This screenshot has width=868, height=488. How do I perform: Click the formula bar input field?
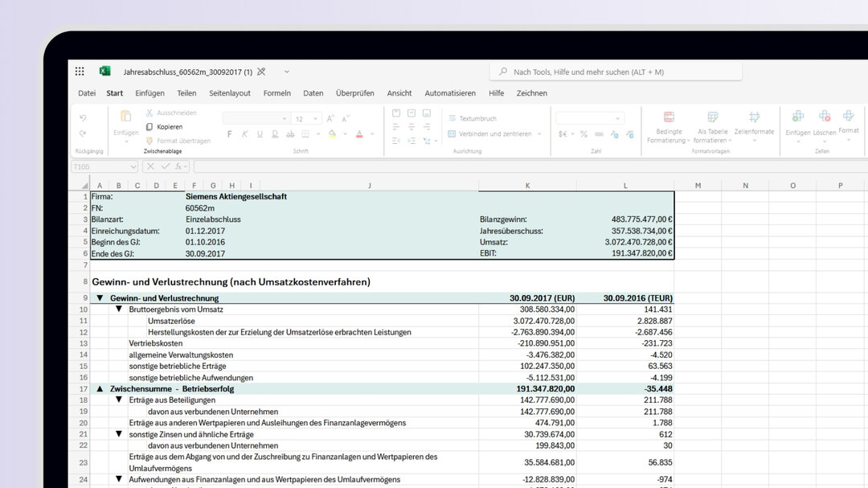(x=530, y=166)
